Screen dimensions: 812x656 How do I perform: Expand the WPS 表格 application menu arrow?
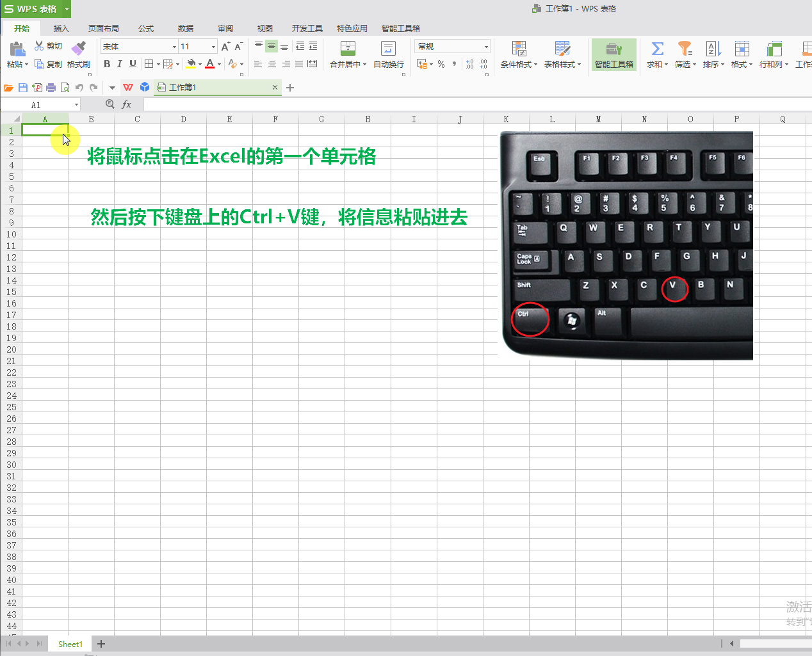coord(67,9)
